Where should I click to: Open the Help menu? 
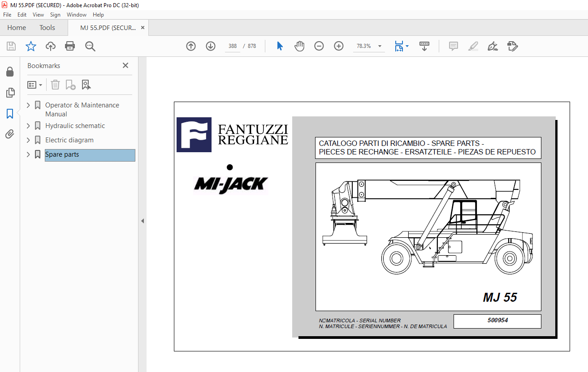pyautogui.click(x=98, y=15)
